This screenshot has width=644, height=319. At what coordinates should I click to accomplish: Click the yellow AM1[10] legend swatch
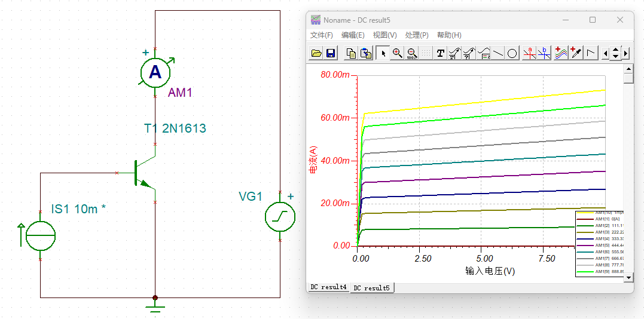(585, 213)
